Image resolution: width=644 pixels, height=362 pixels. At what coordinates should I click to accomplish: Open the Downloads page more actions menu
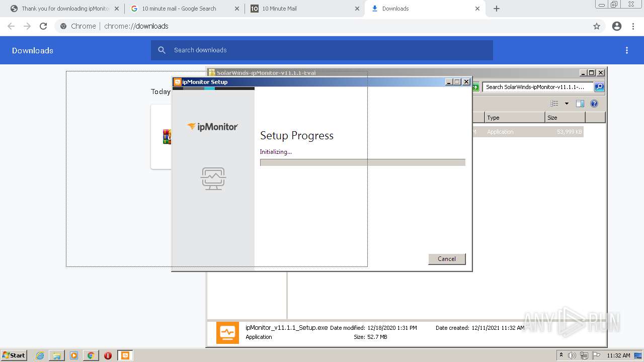point(627,50)
